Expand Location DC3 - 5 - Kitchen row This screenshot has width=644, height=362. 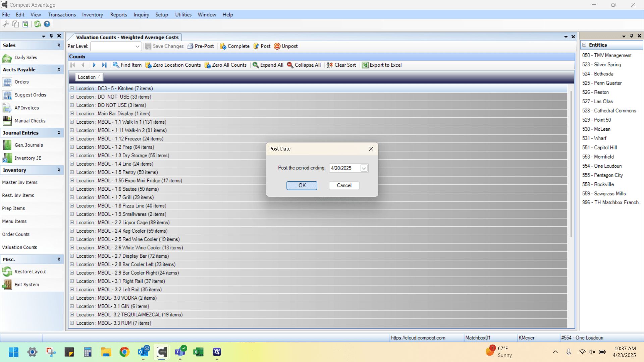point(72,88)
